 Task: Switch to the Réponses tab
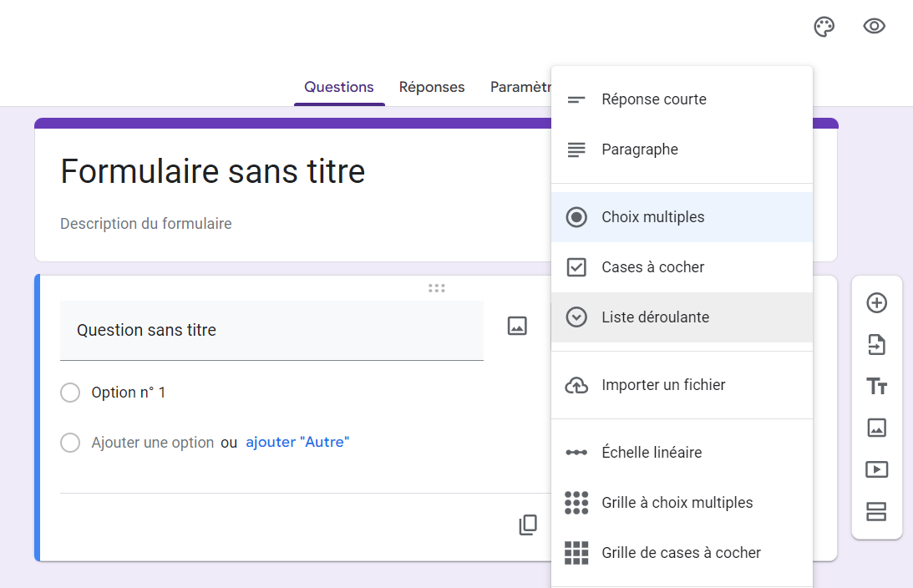[432, 87]
